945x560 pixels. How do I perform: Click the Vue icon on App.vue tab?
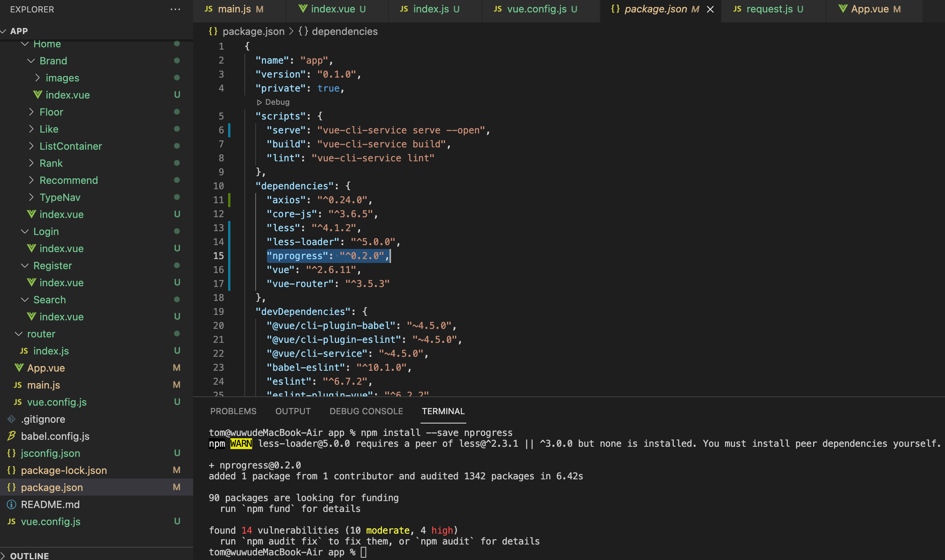point(843,9)
